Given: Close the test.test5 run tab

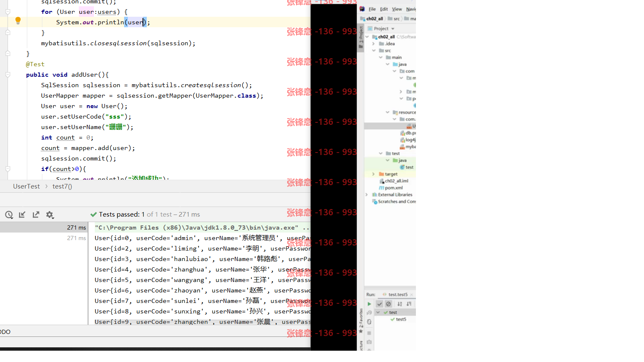Looking at the screenshot, I should click(412, 295).
